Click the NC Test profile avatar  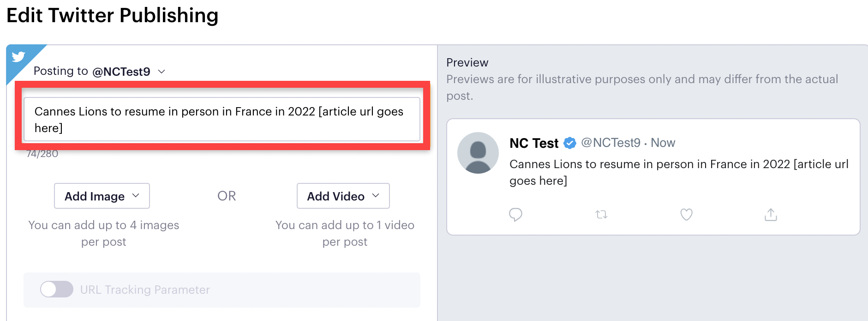(478, 153)
